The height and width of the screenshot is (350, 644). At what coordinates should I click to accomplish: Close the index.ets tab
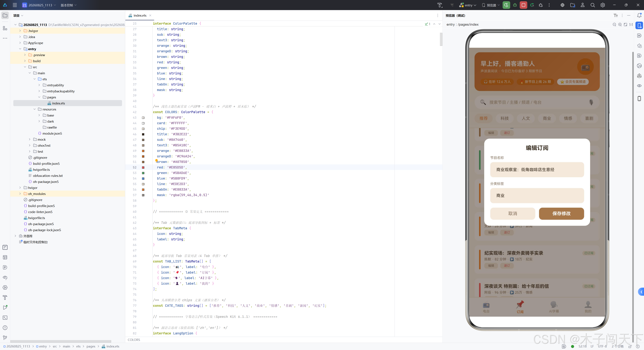[150, 15]
